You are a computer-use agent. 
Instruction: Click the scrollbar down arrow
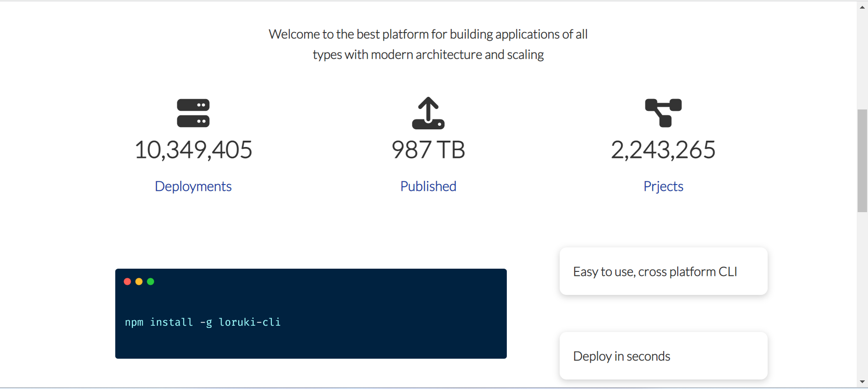pyautogui.click(x=862, y=382)
